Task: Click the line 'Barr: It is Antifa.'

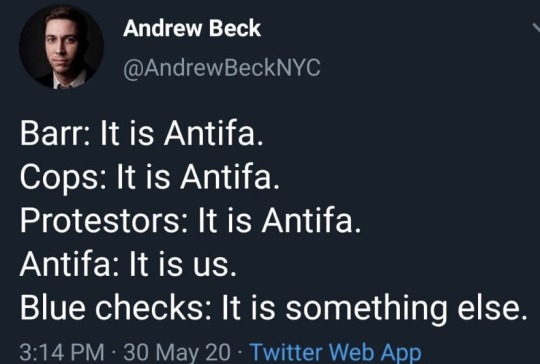Action: (142, 134)
